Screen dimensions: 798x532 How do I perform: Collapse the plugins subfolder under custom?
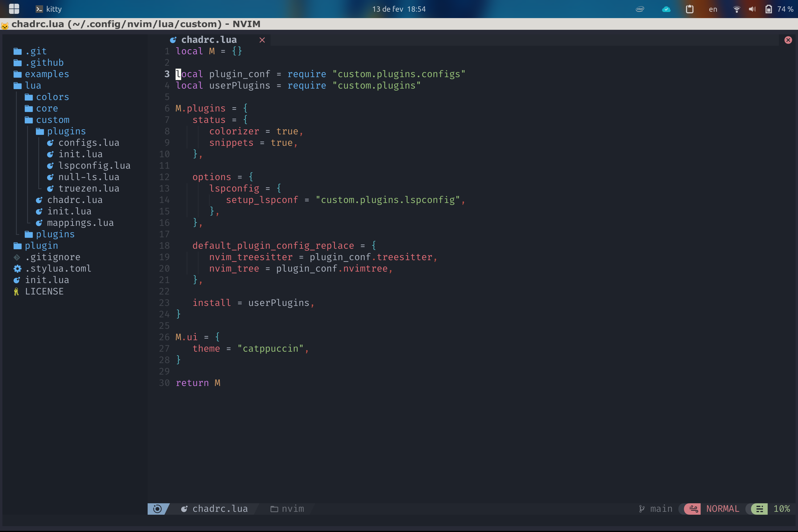coord(66,131)
